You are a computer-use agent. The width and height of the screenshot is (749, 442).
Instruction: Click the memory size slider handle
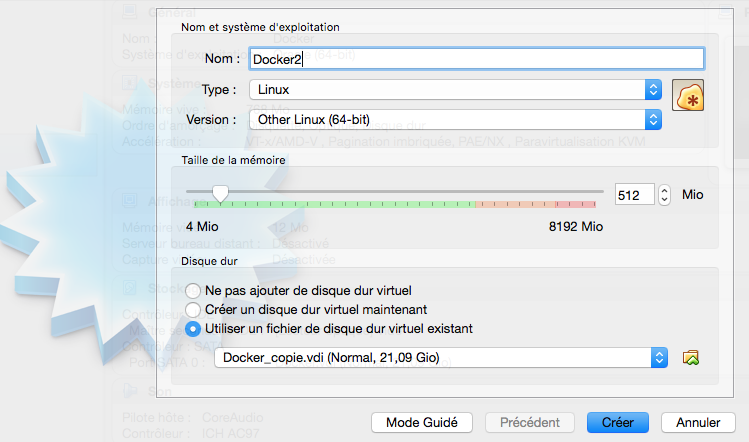[x=221, y=193]
